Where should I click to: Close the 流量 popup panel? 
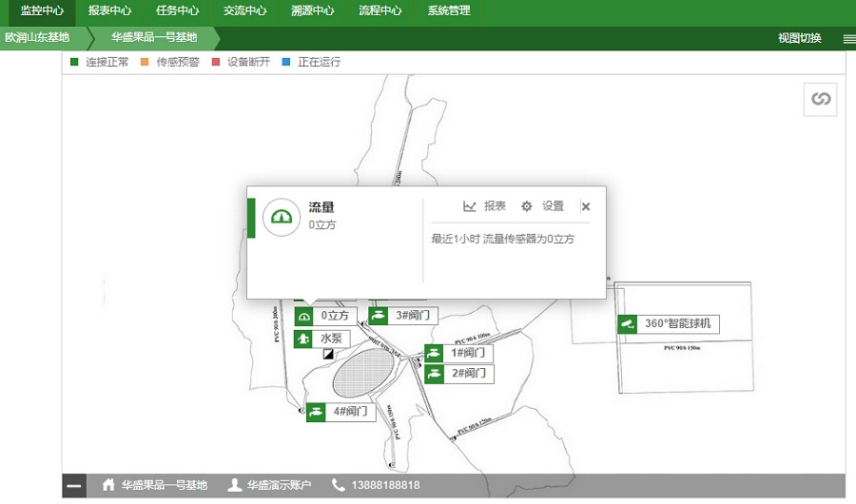pyautogui.click(x=586, y=206)
